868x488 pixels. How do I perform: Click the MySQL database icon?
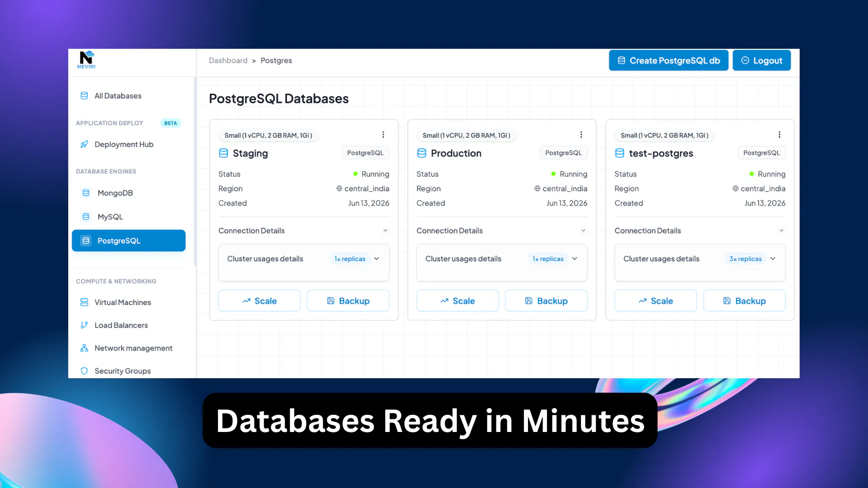86,217
